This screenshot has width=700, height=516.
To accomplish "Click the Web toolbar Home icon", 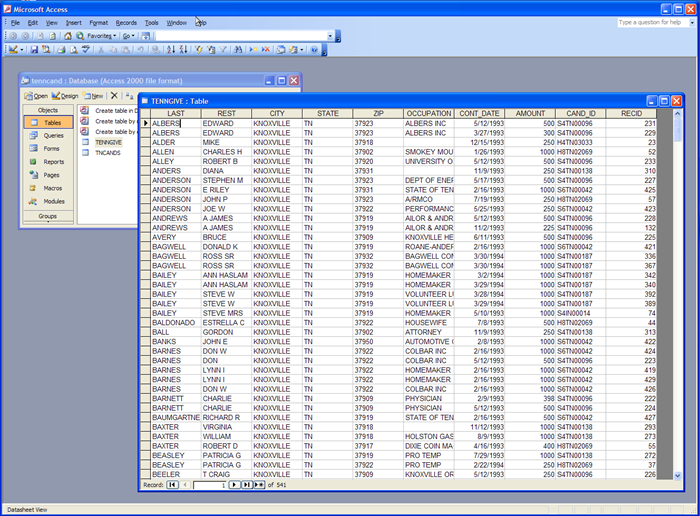I will pos(67,36).
